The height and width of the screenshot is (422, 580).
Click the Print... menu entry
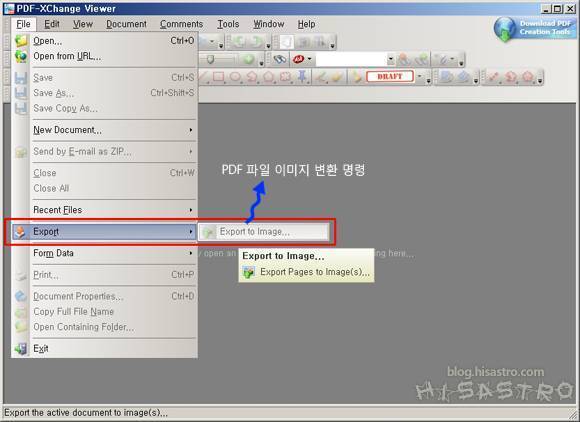coord(104,275)
